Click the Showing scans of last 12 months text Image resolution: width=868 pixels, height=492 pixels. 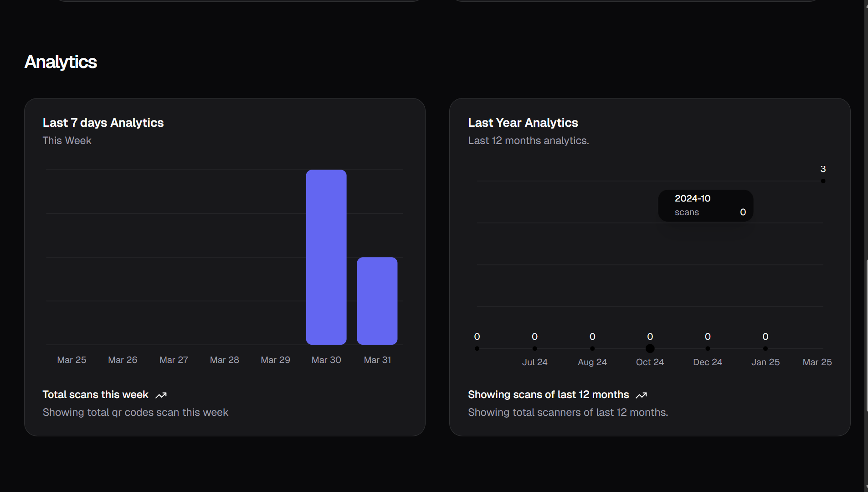549,394
